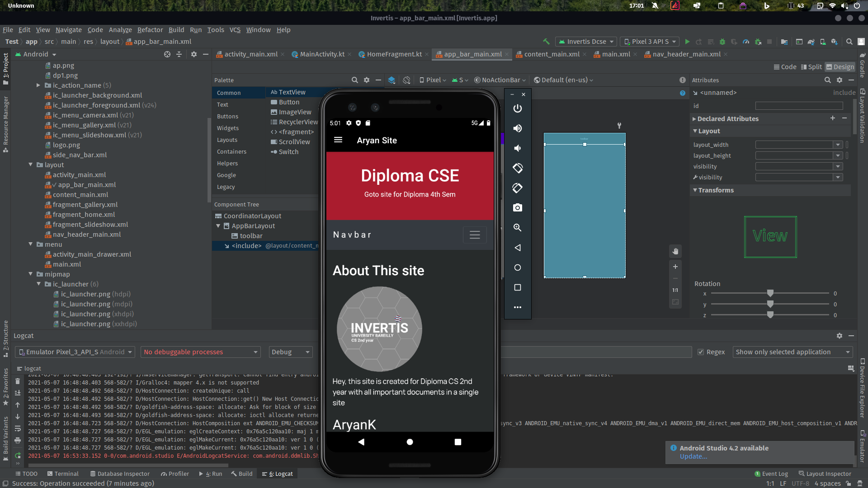Click the emulator Overview square in side toolbar
The image size is (868, 488).
[x=518, y=287]
